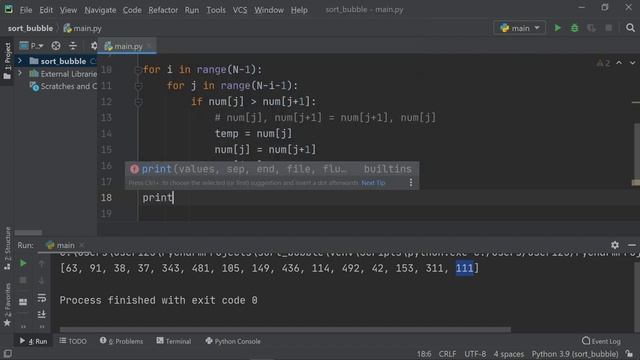Screen dimensions: 640x360
Task: Go to previous highlighted error arrow
Action: [x=619, y=63]
